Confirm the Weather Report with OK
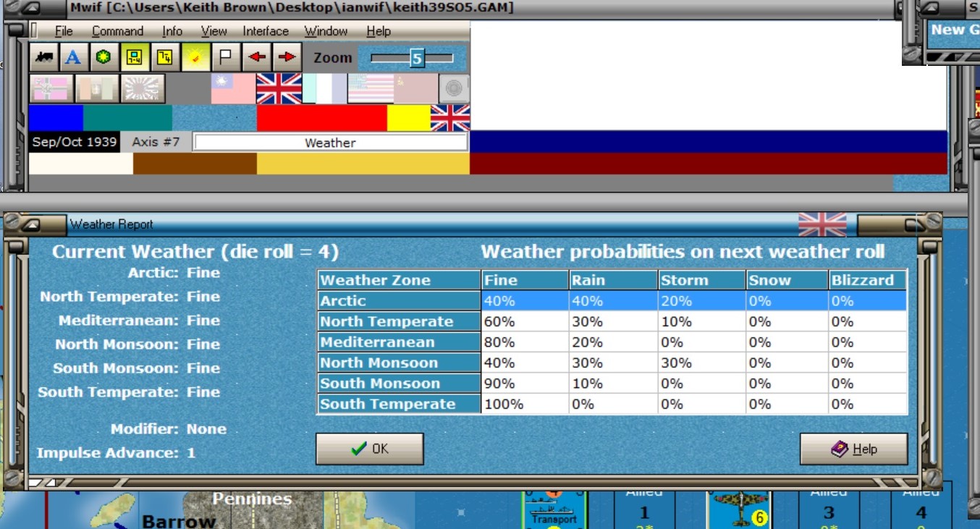 [370, 449]
